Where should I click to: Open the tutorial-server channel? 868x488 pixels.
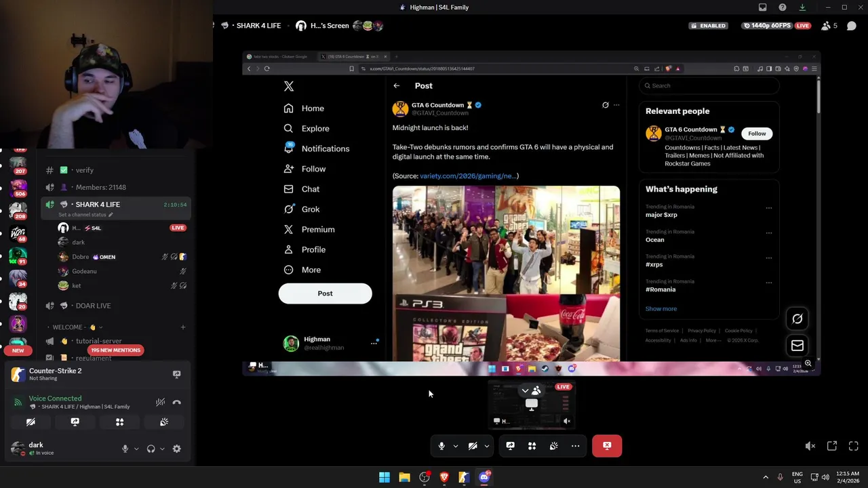point(115,341)
